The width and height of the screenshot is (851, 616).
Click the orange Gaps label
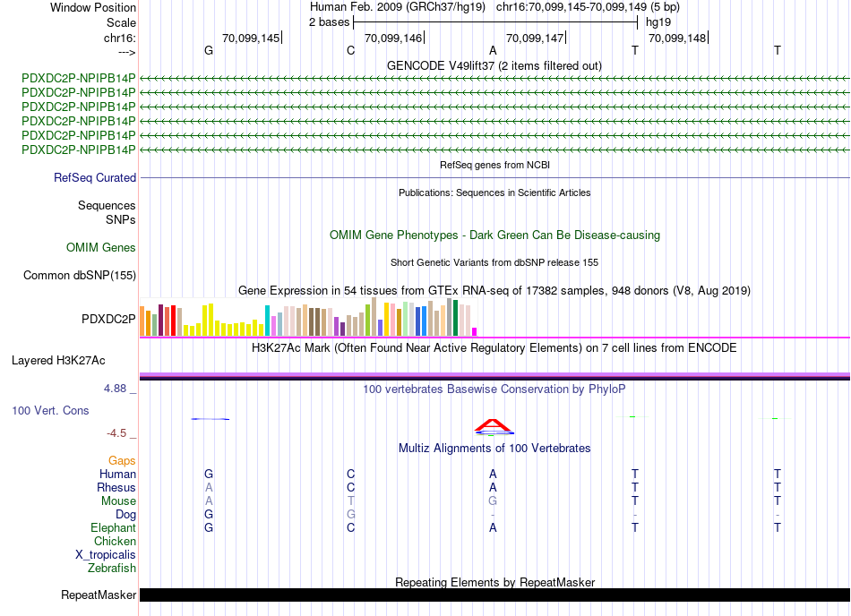(122, 460)
